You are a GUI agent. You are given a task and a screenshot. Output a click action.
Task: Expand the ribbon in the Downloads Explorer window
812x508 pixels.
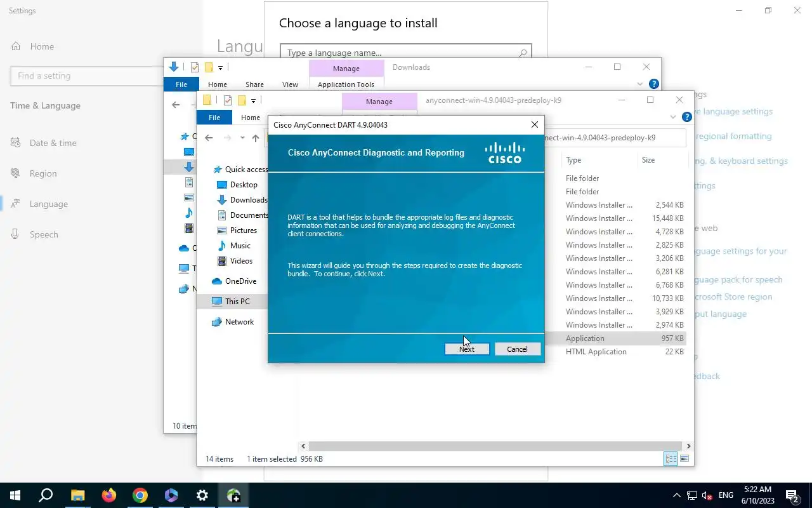coord(640,84)
